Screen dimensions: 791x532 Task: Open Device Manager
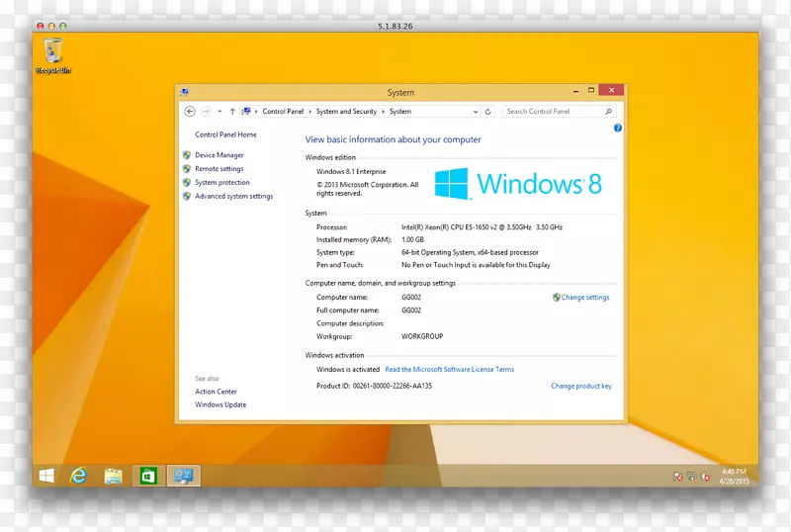click(220, 155)
